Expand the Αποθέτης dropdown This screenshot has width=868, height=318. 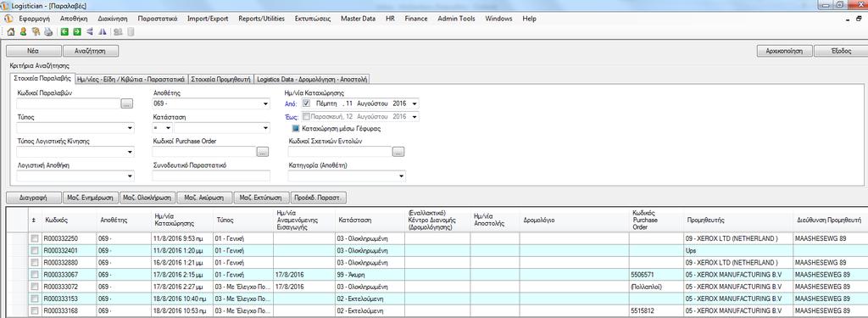pyautogui.click(x=265, y=103)
